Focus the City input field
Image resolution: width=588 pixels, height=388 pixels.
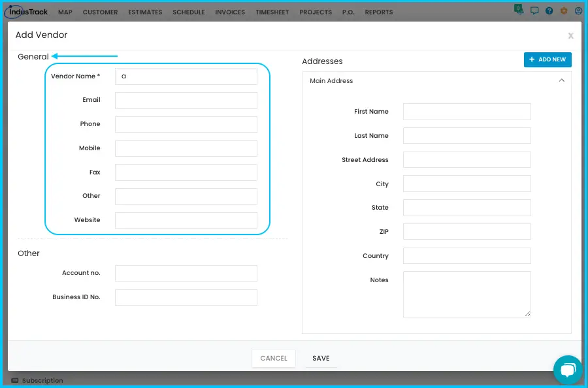[x=467, y=184]
